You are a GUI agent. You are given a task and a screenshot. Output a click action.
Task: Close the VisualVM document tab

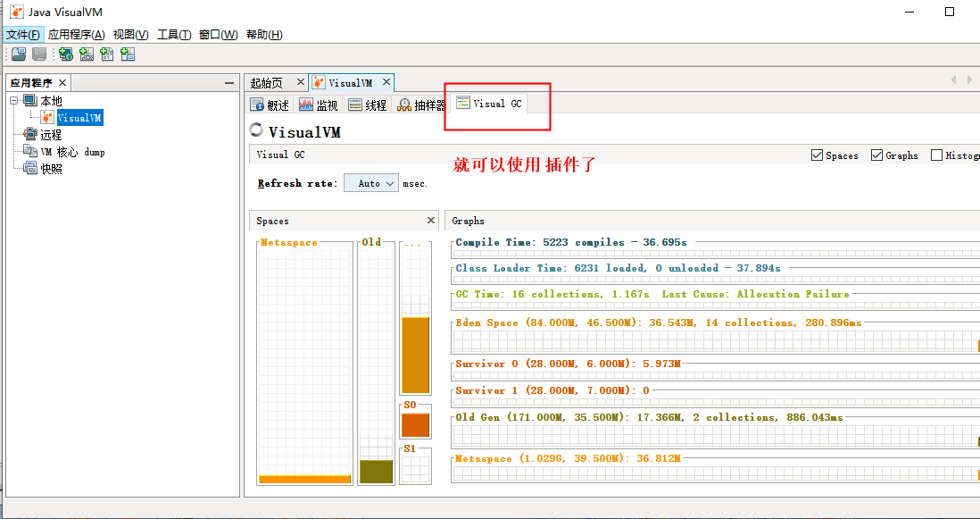tap(386, 82)
